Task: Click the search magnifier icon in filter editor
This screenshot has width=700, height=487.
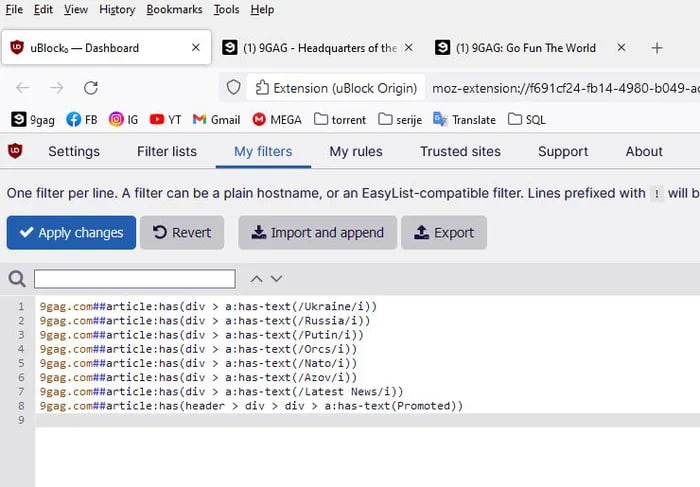Action: 17,279
